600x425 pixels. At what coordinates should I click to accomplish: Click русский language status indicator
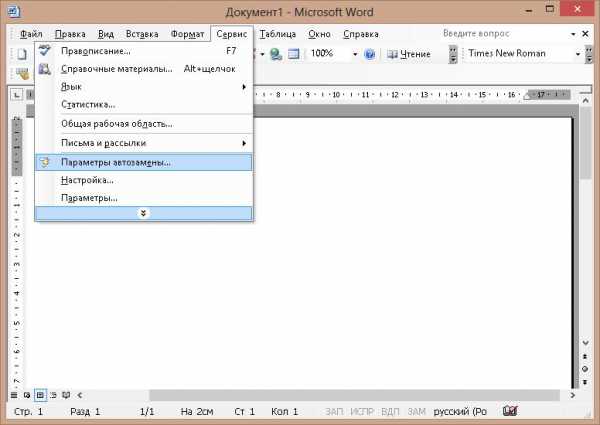tap(460, 412)
